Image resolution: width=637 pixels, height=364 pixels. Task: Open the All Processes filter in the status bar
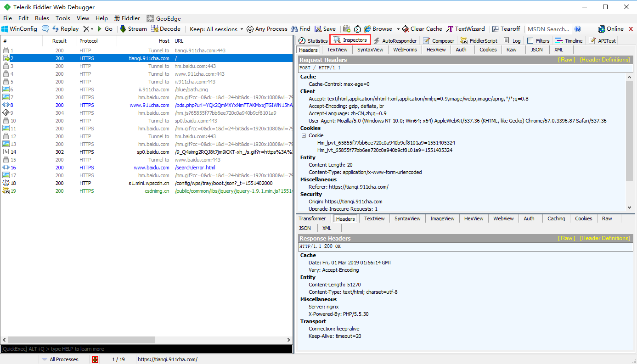[63, 359]
